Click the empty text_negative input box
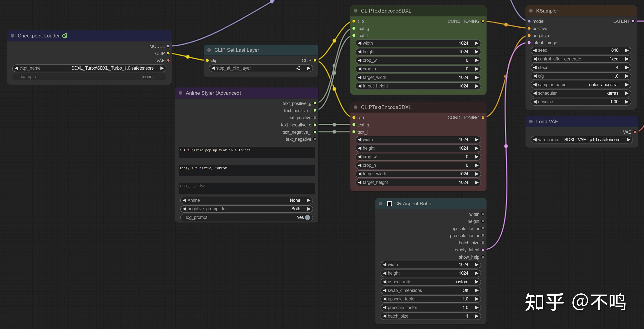The image size is (644, 329). coord(247,188)
